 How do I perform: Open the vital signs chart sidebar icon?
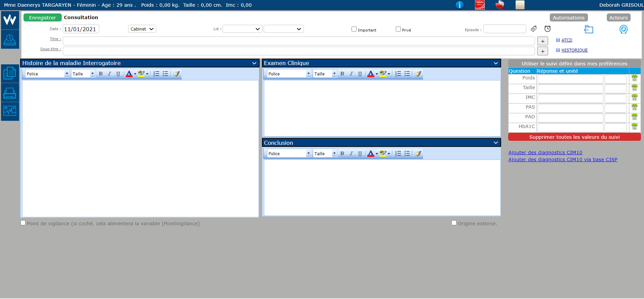tap(10, 111)
